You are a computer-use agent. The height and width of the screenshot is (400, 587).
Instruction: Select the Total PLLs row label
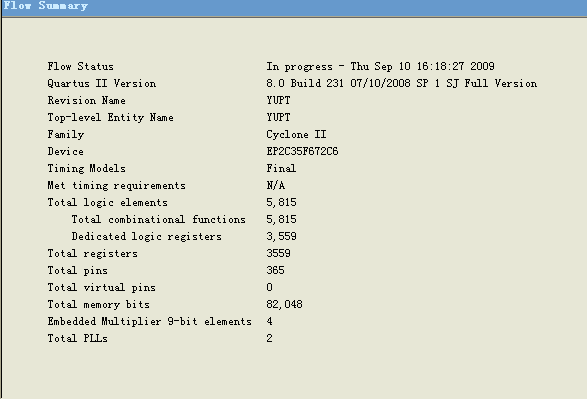pos(77,339)
